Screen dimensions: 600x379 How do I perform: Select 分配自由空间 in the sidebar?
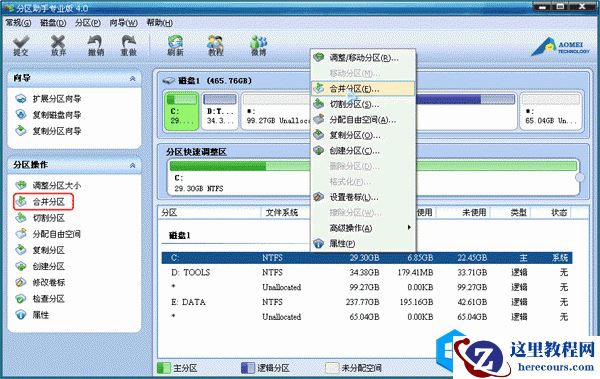48,234
